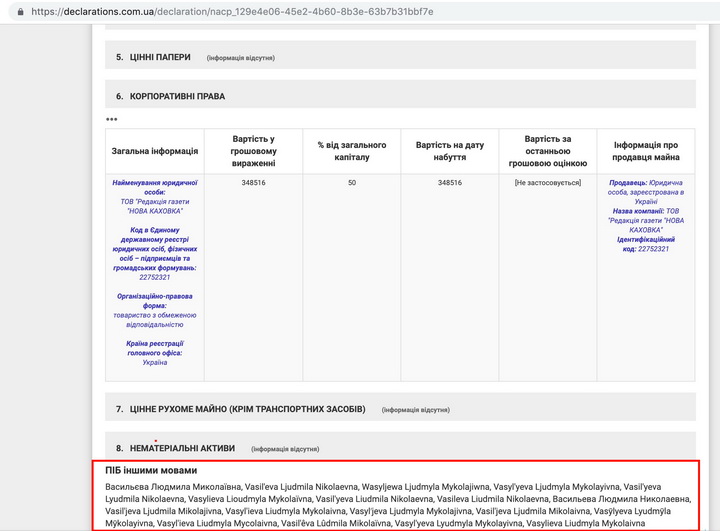The height and width of the screenshot is (531, 720).
Task: Click 348516 under Вартість на дату набуття
Action: 449,183
